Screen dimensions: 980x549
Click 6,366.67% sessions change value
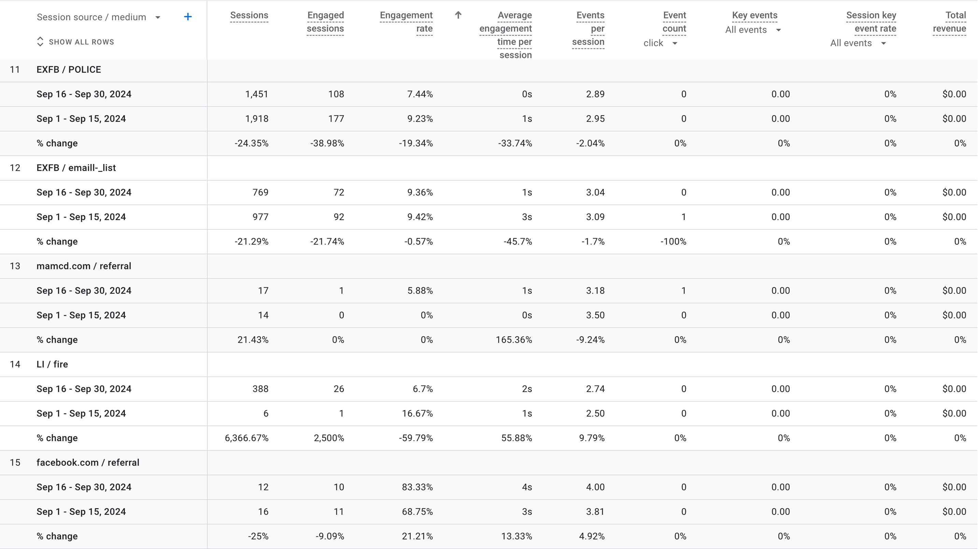(x=246, y=438)
